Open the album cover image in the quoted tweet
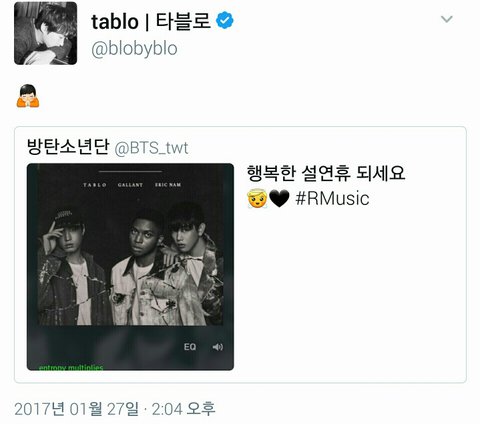480x424 pixels. tap(130, 267)
